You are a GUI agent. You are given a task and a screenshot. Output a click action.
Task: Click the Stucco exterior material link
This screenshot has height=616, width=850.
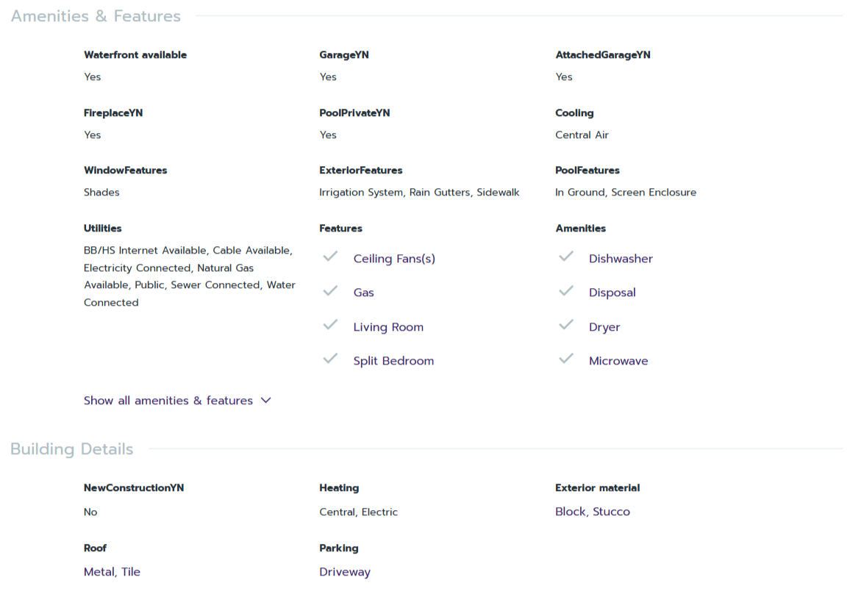pyautogui.click(x=612, y=512)
